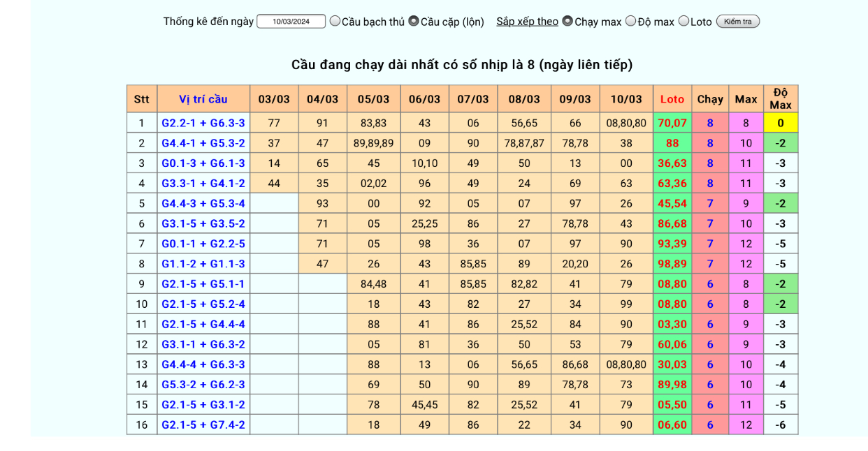
Task: Click the red Loto column header
Action: (672, 99)
